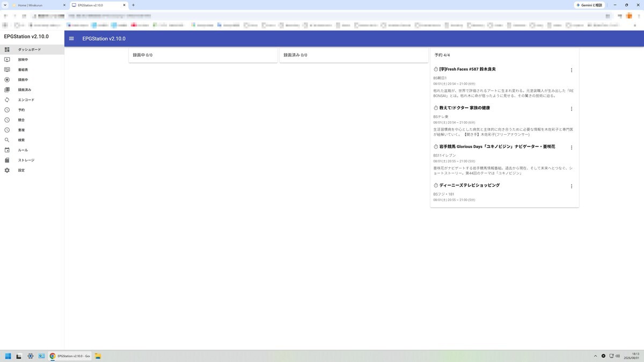This screenshot has width=644, height=362.
Task: Focus Chrome EPGStation window in taskbar
Action: 70,356
